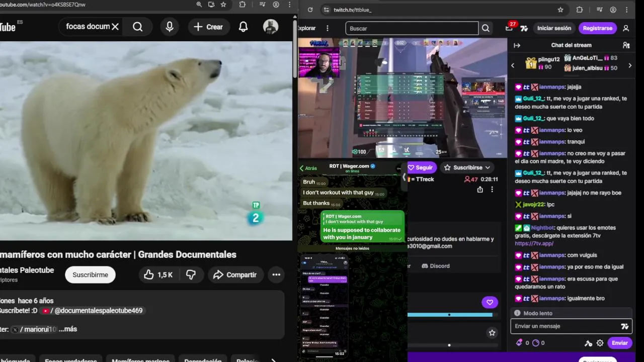Click the star favorite button
The width and height of the screenshot is (644, 362).
tap(492, 332)
